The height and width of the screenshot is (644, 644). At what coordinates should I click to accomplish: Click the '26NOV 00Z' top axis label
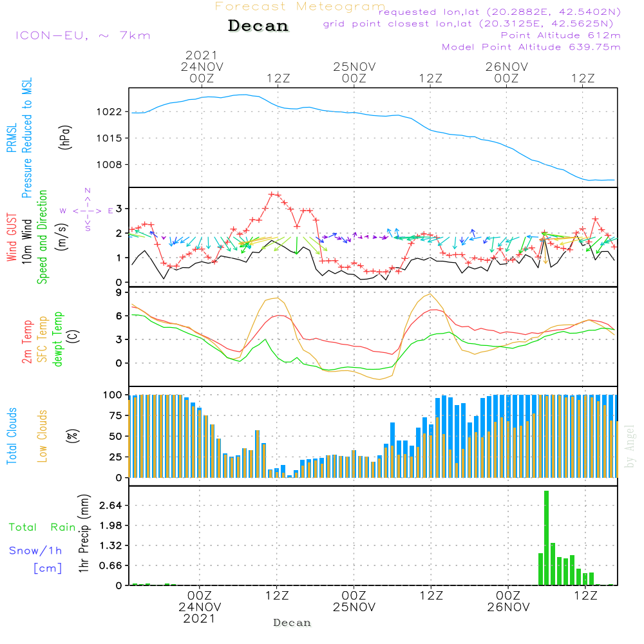pos(506,72)
